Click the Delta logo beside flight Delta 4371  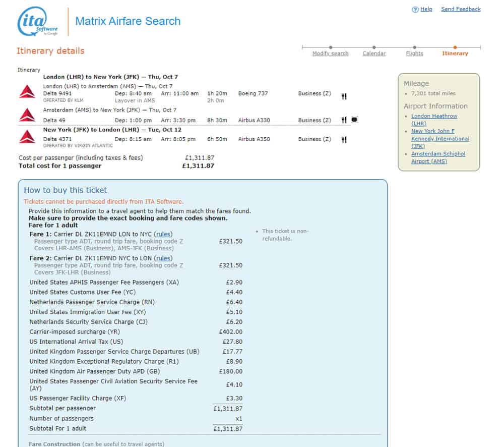point(27,136)
